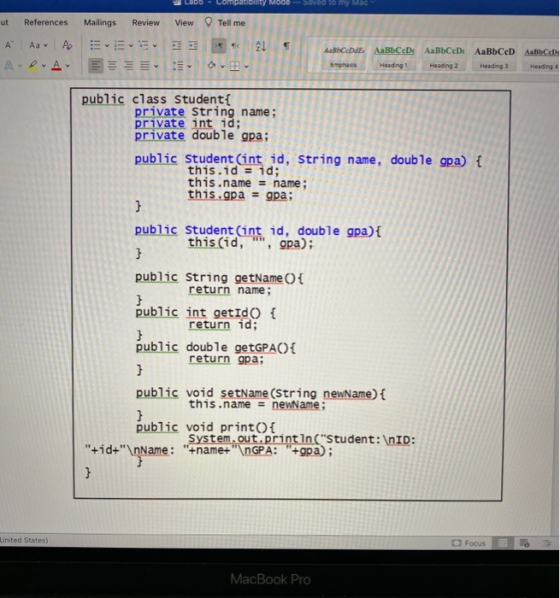Select align text left
560x598 pixels.
click(95, 66)
